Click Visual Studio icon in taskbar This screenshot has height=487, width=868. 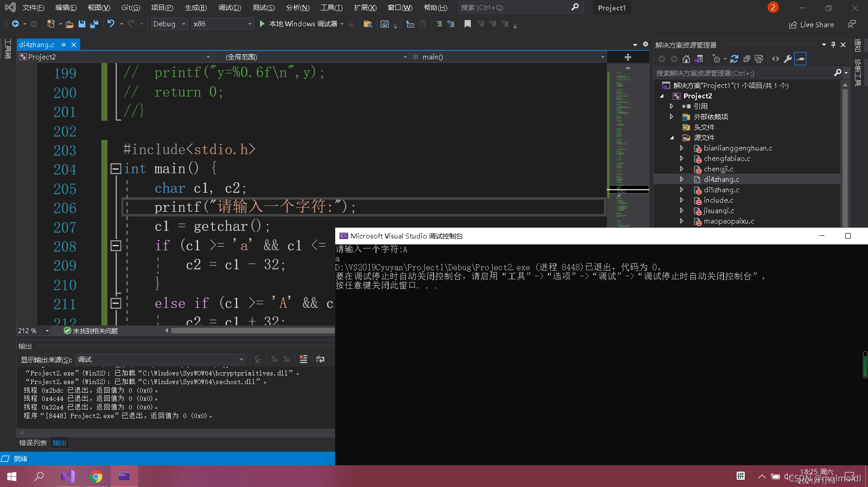68,476
